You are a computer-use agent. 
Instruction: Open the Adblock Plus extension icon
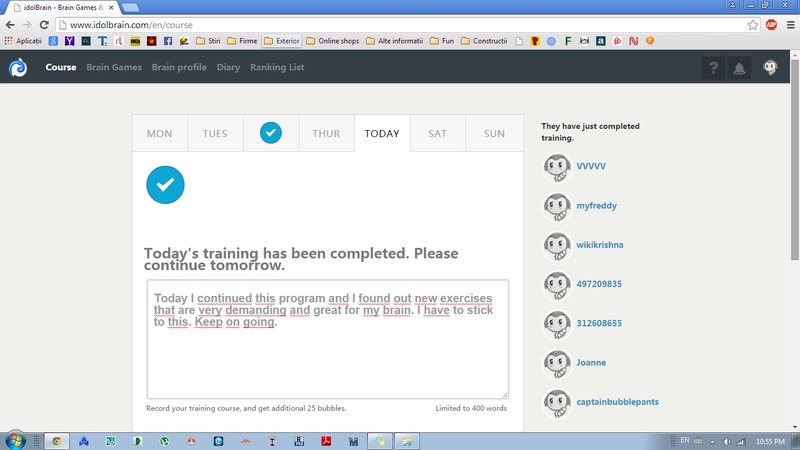coord(771,24)
